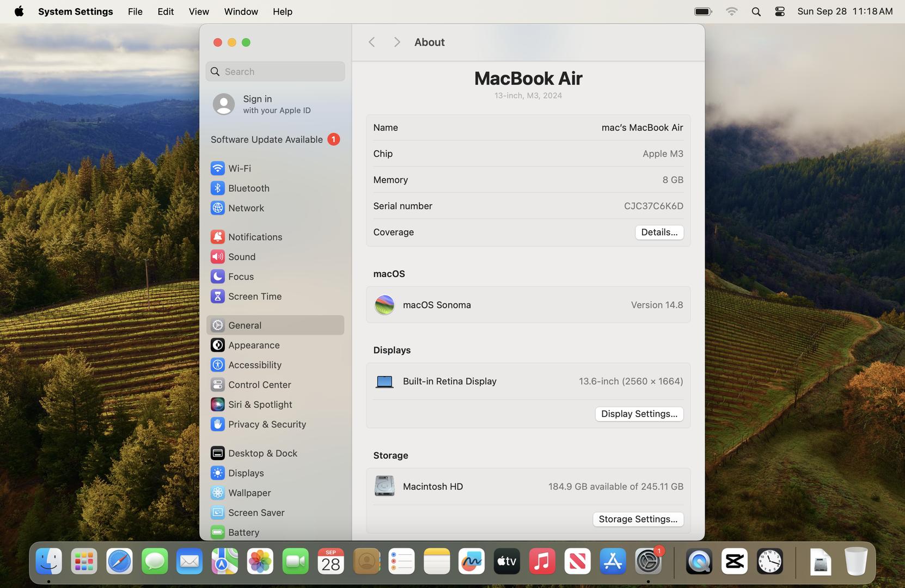Open Notifications settings
This screenshot has height=588, width=905.
point(275,237)
